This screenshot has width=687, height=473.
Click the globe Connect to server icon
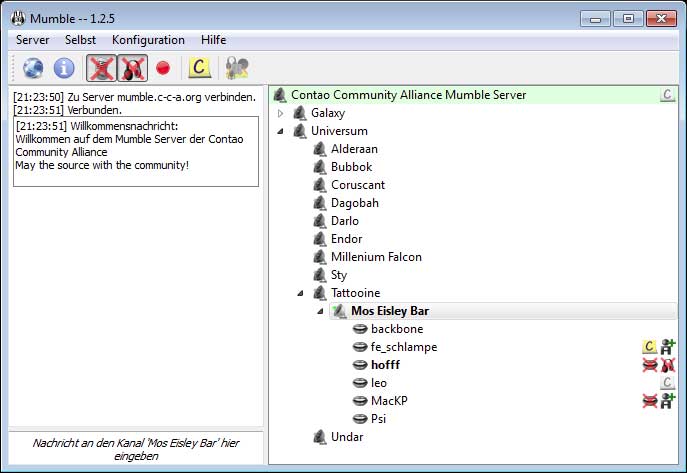pos(33,68)
